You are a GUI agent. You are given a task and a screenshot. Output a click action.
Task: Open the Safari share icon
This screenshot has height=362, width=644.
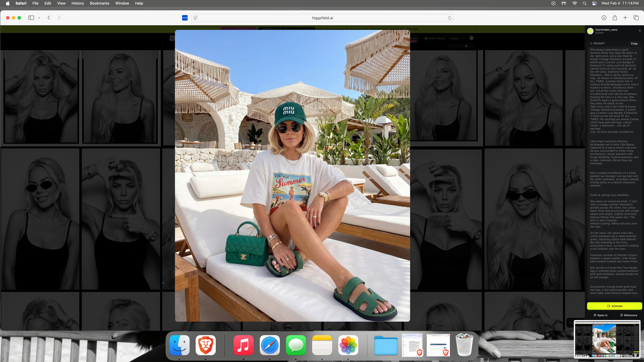614,18
